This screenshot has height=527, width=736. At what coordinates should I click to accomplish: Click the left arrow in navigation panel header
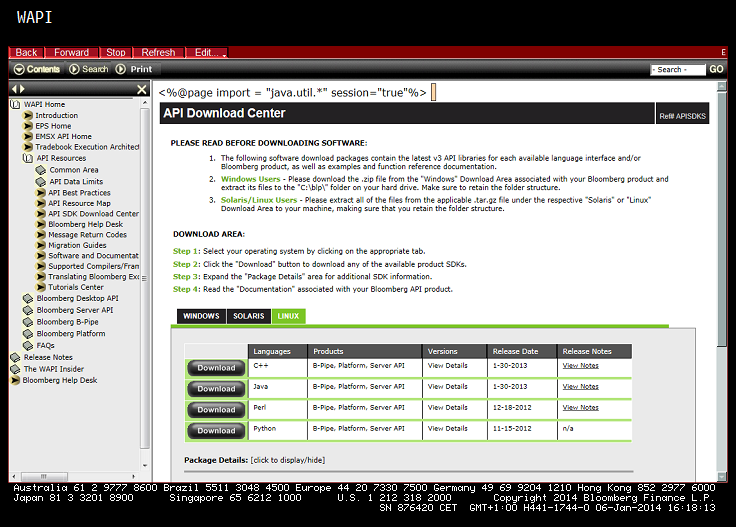point(15,89)
